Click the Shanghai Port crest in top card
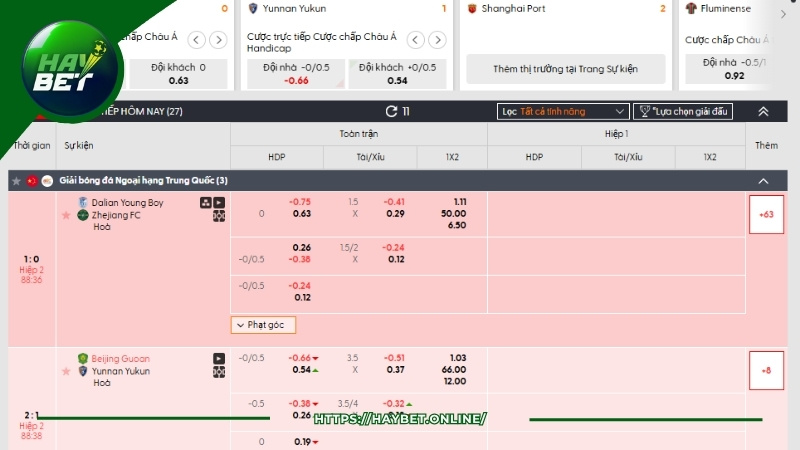The height and width of the screenshot is (450, 800). [472, 8]
